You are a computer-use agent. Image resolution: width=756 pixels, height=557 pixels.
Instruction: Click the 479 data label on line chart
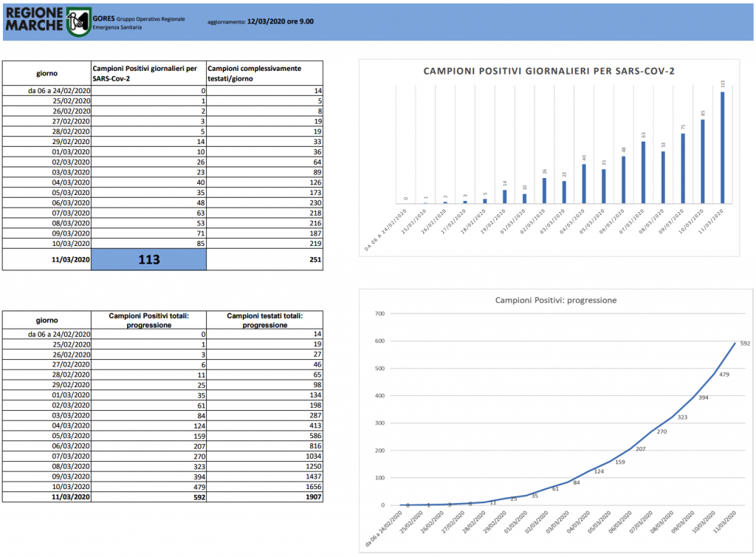[724, 375]
